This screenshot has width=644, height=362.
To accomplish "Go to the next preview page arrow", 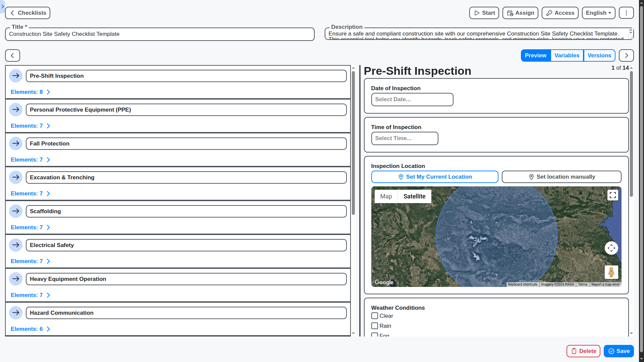I will (x=626, y=56).
